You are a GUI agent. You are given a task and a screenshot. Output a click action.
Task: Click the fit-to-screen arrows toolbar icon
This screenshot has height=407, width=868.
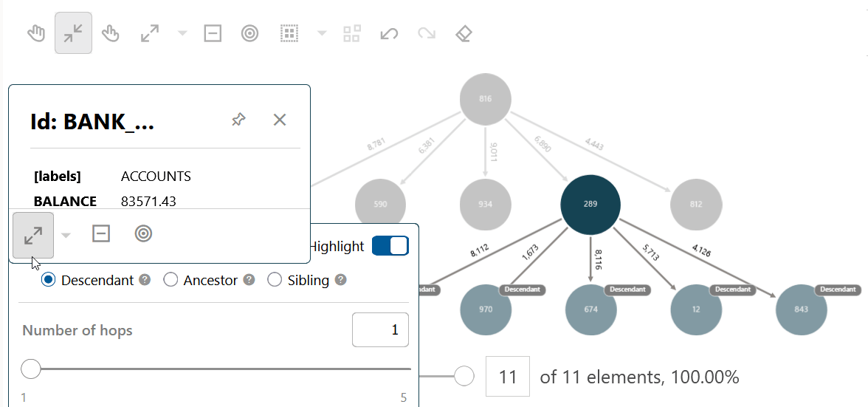coord(73,33)
